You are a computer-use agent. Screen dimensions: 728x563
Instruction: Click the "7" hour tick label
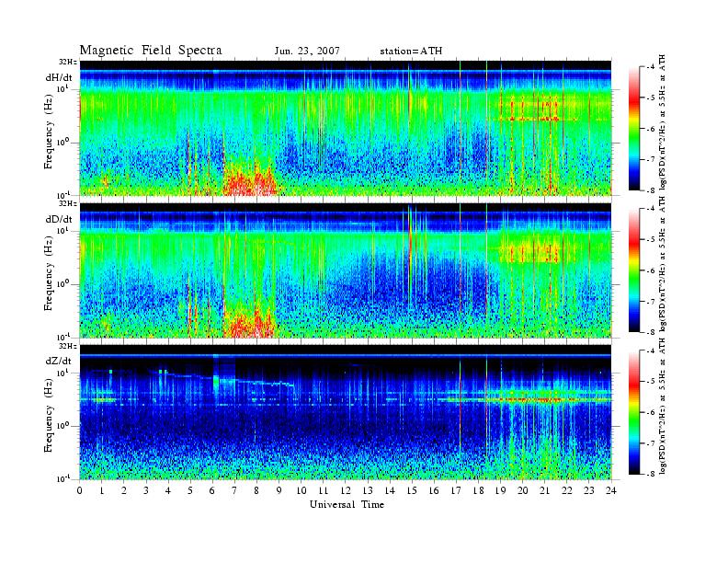(235, 491)
